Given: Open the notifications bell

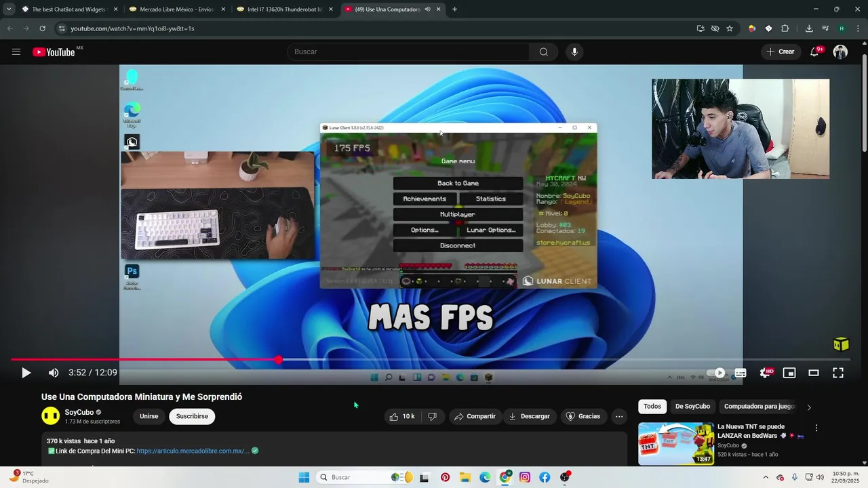Looking at the screenshot, I should pos(815,52).
